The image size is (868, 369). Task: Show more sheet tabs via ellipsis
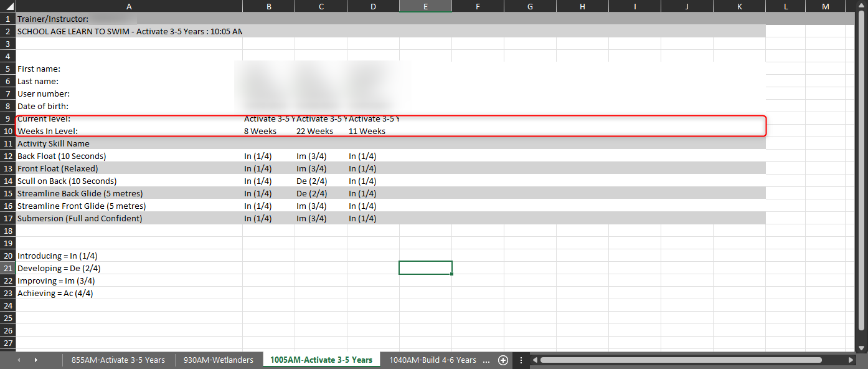click(486, 360)
